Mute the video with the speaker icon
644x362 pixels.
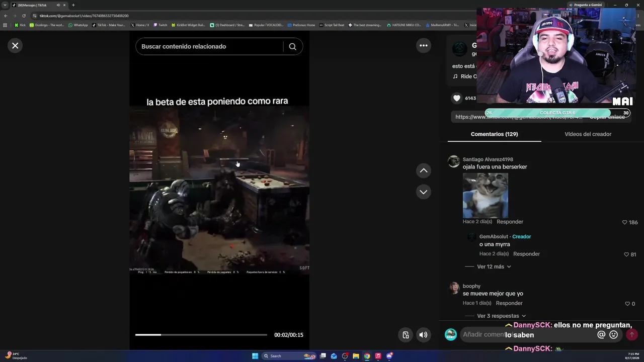424,335
